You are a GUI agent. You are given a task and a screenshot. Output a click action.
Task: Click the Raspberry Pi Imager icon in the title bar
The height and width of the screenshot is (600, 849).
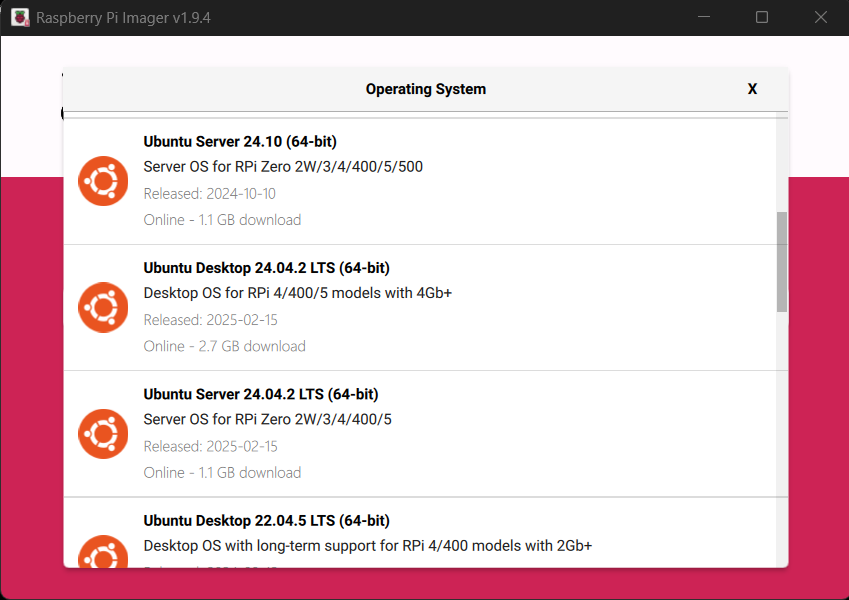tap(20, 17)
